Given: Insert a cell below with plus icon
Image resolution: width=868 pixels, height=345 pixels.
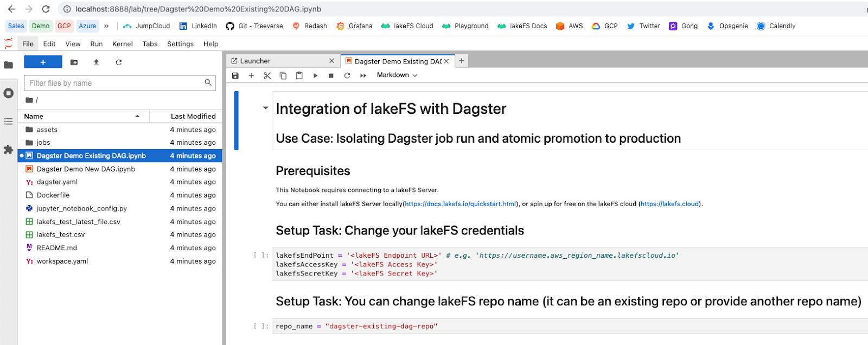Looking at the screenshot, I should 251,75.
